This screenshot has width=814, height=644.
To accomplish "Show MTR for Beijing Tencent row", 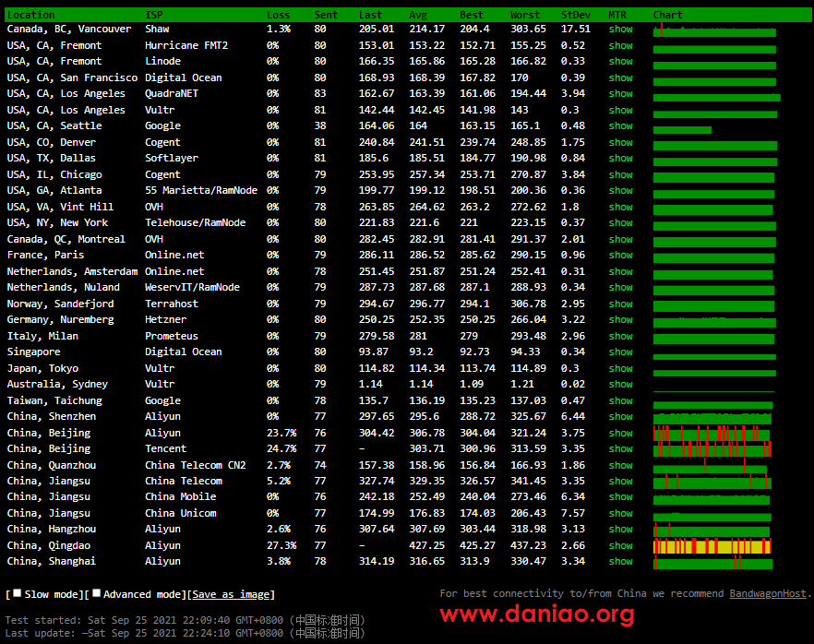I will click(621, 449).
